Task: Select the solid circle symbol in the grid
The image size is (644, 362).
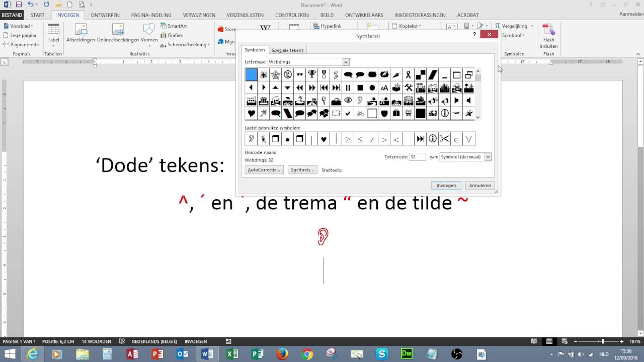Action: click(372, 88)
